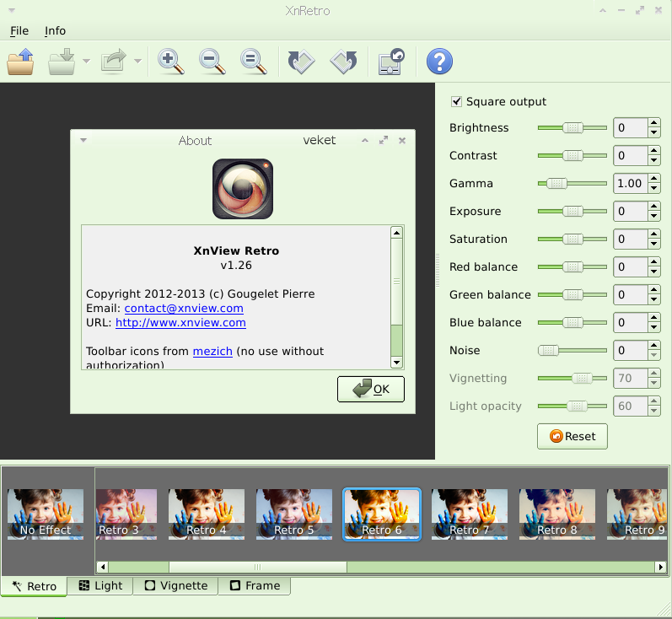Close the About dialog with X
This screenshot has width=672, height=619.
point(402,141)
